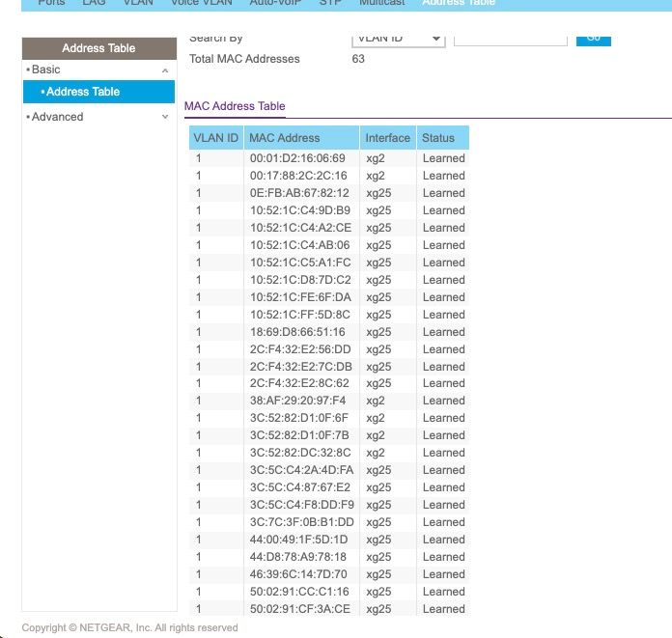Image resolution: width=672 pixels, height=638 pixels.
Task: Select MAC address 00:17:88:2C:2C:16
Action: tap(298, 176)
